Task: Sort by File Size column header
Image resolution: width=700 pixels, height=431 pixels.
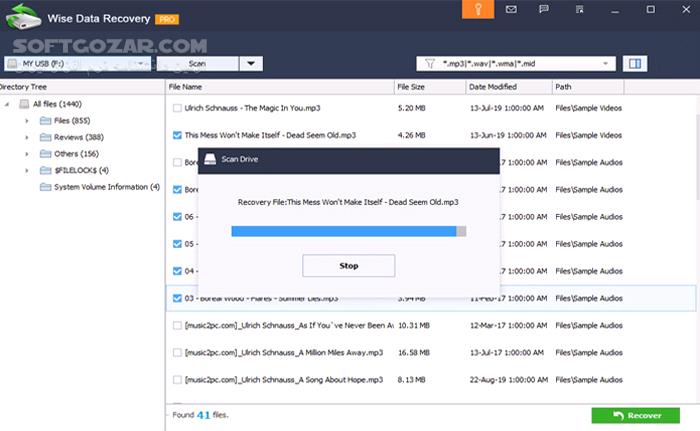Action: [x=430, y=87]
